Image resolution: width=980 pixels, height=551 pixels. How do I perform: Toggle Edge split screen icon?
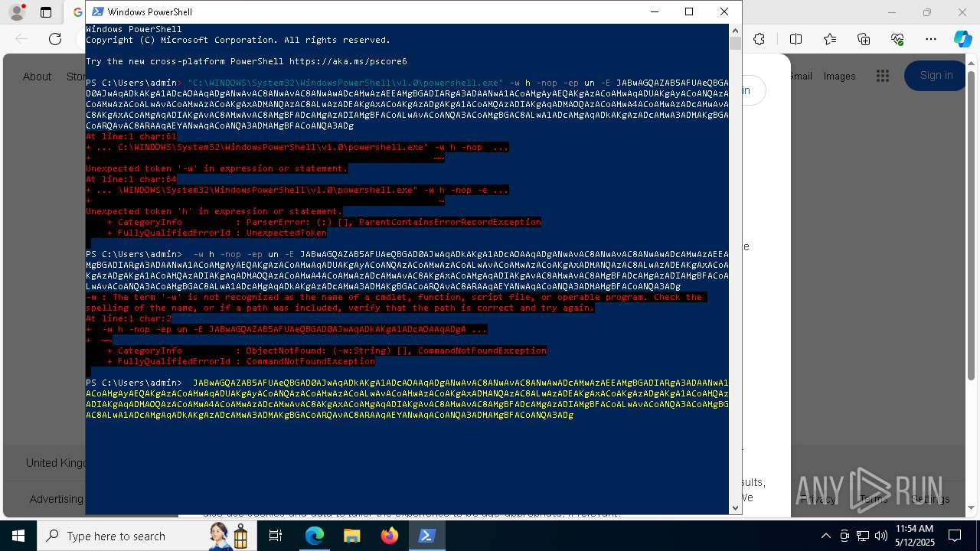[795, 39]
